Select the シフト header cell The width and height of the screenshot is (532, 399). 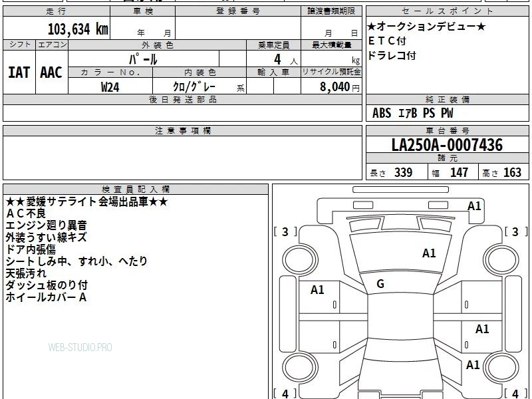click(19, 45)
